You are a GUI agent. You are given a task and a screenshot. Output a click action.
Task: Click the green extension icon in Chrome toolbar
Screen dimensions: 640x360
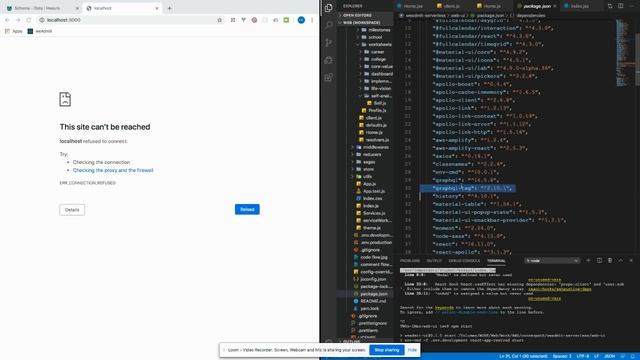pos(287,20)
